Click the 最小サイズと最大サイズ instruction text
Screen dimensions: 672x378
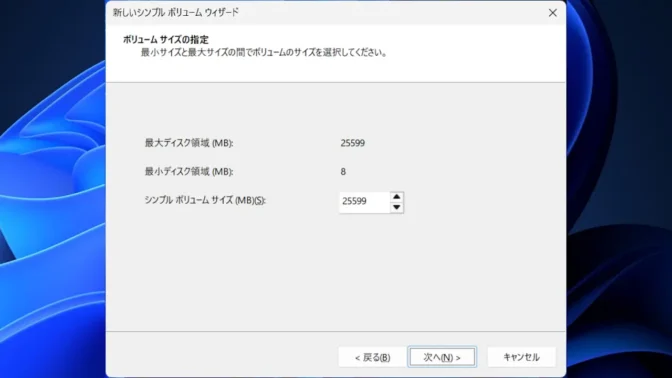(x=264, y=53)
